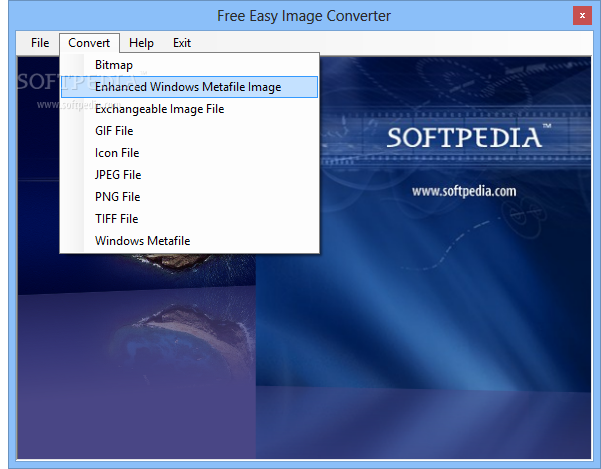Select Windows Metafile entry

189,241
